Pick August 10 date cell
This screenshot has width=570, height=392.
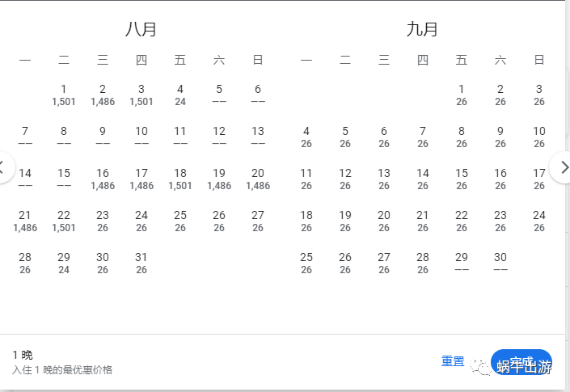141,137
